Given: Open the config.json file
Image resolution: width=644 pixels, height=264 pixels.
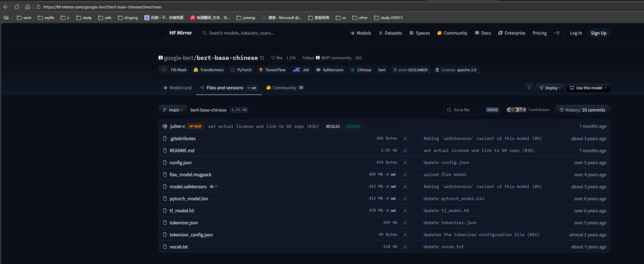Looking at the screenshot, I should coord(181,163).
